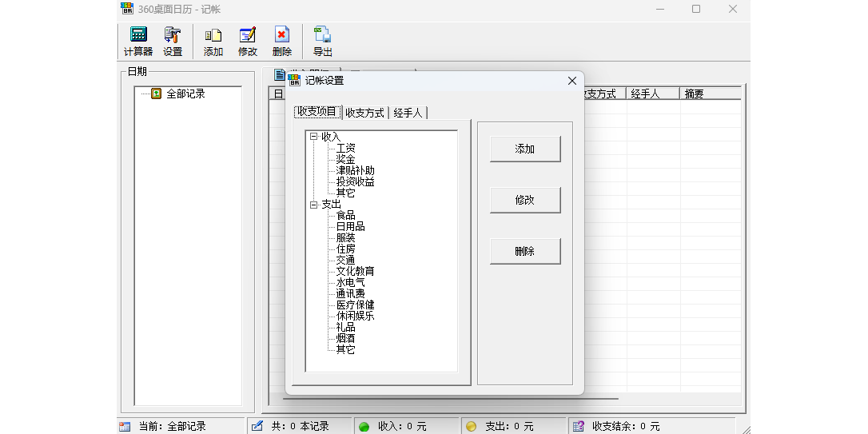The width and height of the screenshot is (868, 434).
Task: Select 津贴补助 under 收入
Action: 356,170
